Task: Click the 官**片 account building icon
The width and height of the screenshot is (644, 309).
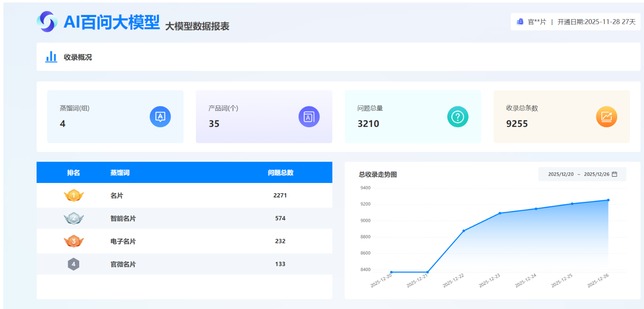Action: pyautogui.click(x=520, y=22)
